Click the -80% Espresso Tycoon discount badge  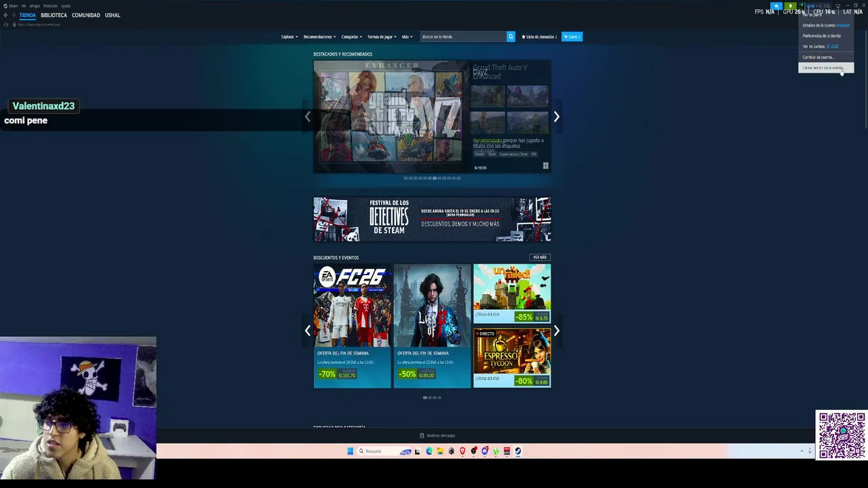524,381
